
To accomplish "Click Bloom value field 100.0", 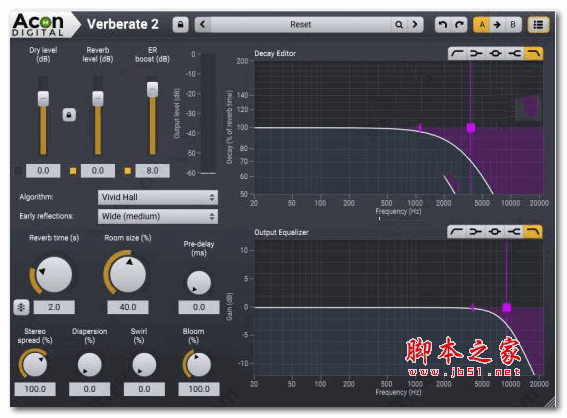I will coord(199,389).
